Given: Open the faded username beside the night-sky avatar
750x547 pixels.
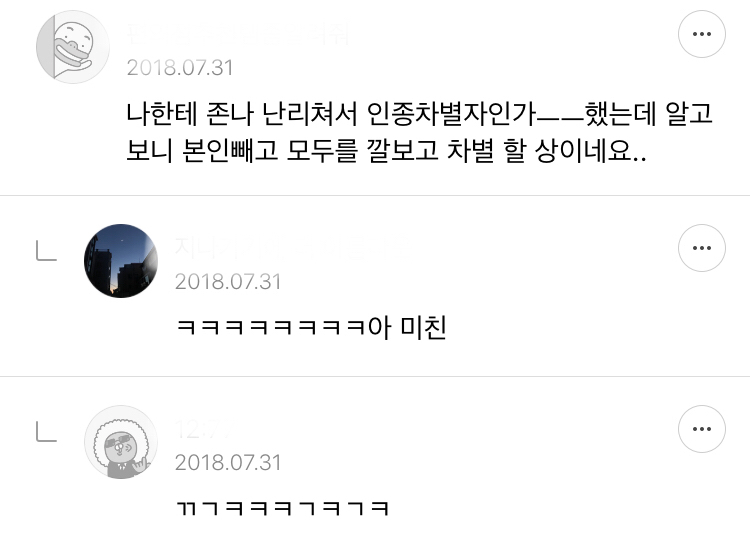Looking at the screenshot, I should (291, 248).
